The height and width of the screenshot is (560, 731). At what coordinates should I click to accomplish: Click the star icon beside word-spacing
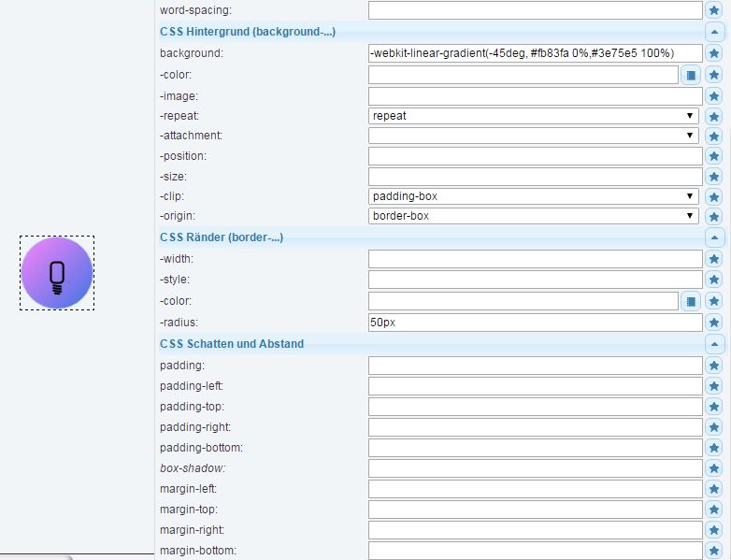[x=714, y=10]
